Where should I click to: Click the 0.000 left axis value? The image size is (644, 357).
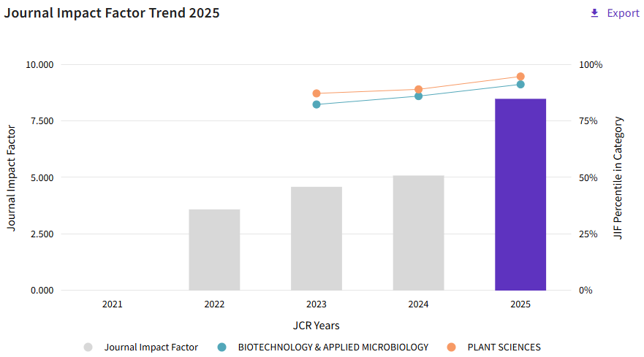click(x=42, y=291)
